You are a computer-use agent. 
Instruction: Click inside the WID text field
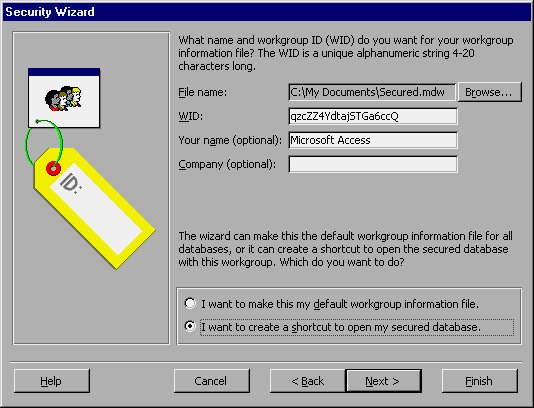pos(373,116)
